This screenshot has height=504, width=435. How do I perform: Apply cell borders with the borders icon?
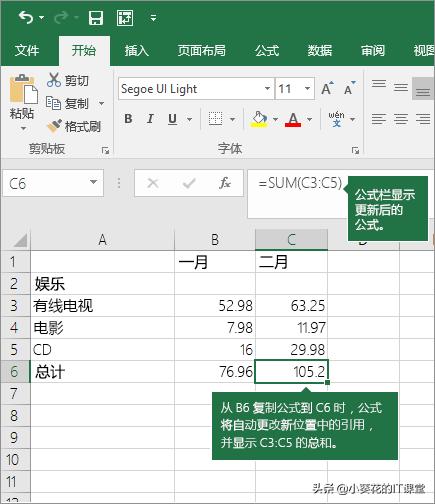[x=215, y=119]
